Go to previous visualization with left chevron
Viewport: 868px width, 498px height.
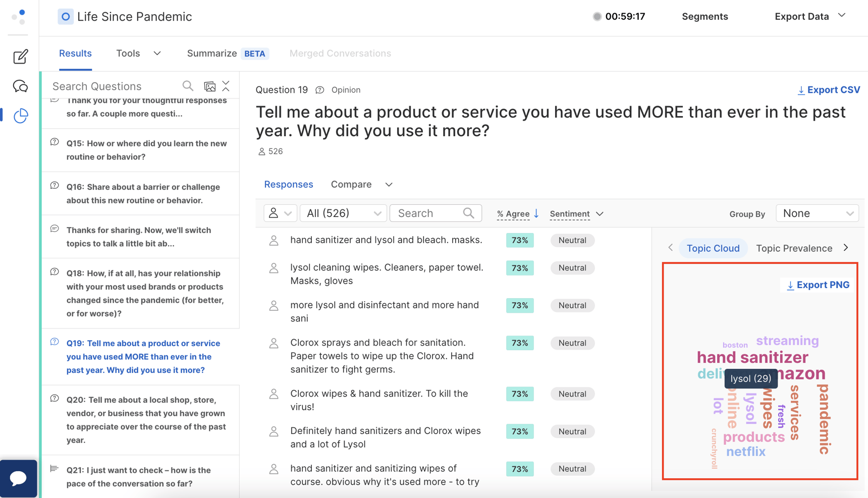coord(671,248)
